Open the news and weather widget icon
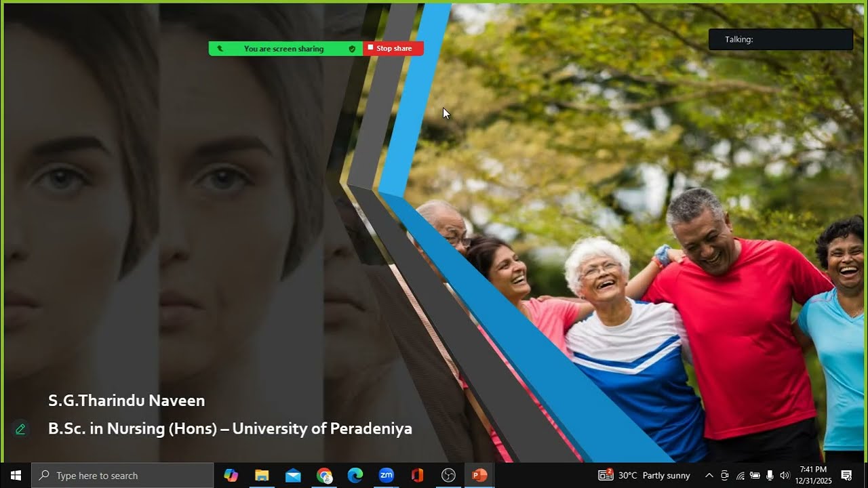This screenshot has width=868, height=488. click(606, 475)
